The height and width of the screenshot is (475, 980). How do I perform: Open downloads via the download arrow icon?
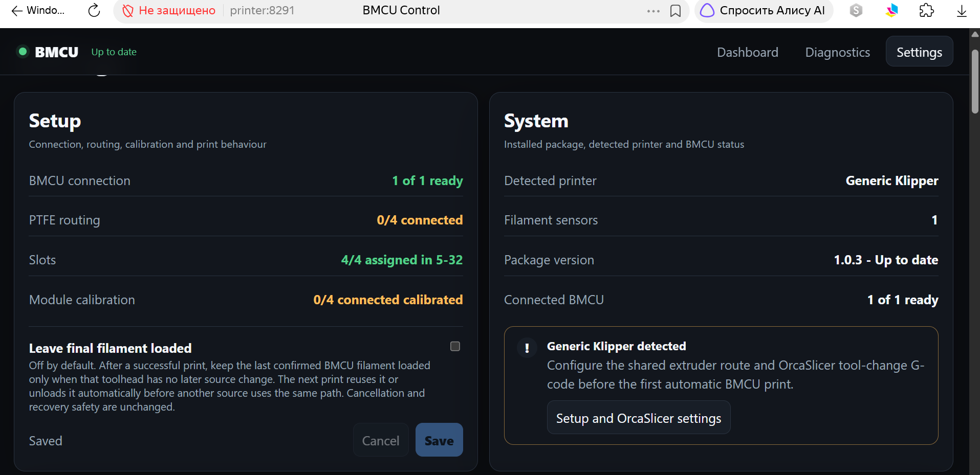pyautogui.click(x=962, y=11)
